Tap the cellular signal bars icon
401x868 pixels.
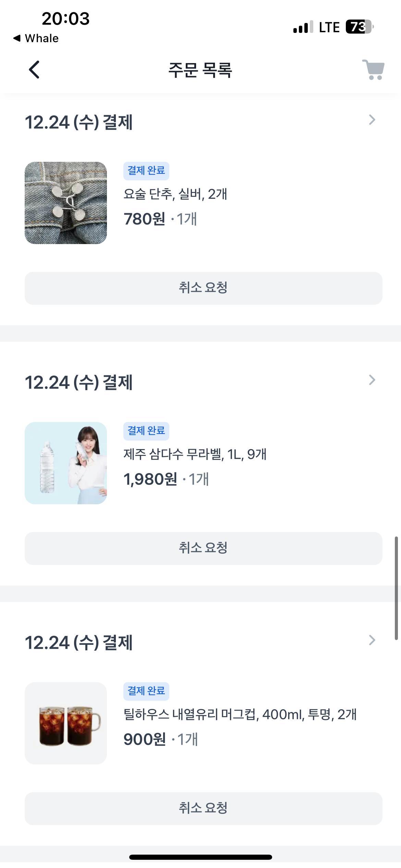click(303, 27)
